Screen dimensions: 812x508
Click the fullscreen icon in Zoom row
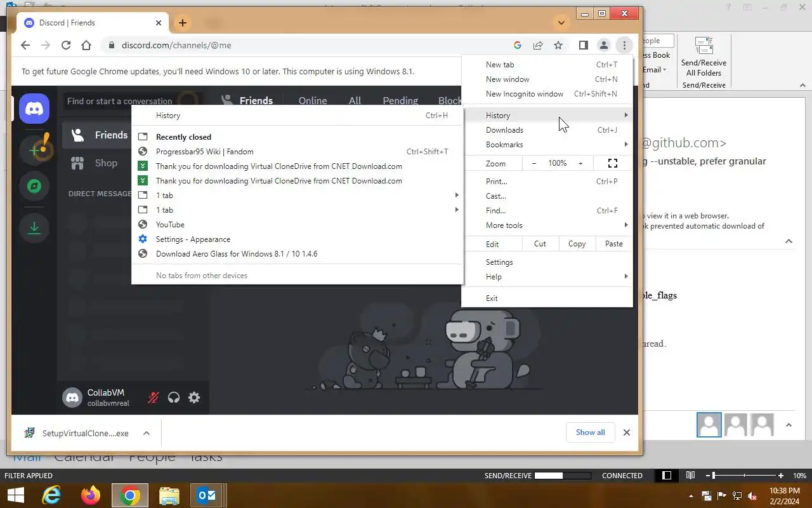613,163
